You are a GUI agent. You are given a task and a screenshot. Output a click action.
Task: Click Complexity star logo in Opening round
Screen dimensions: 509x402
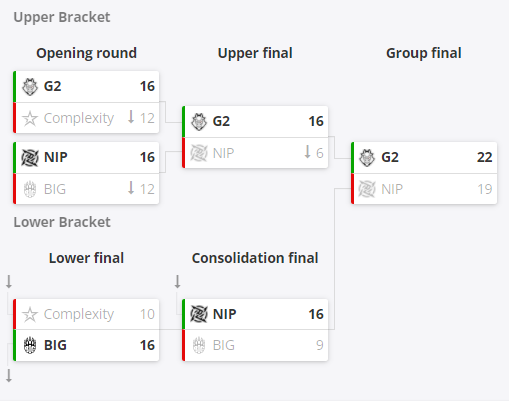[30, 118]
